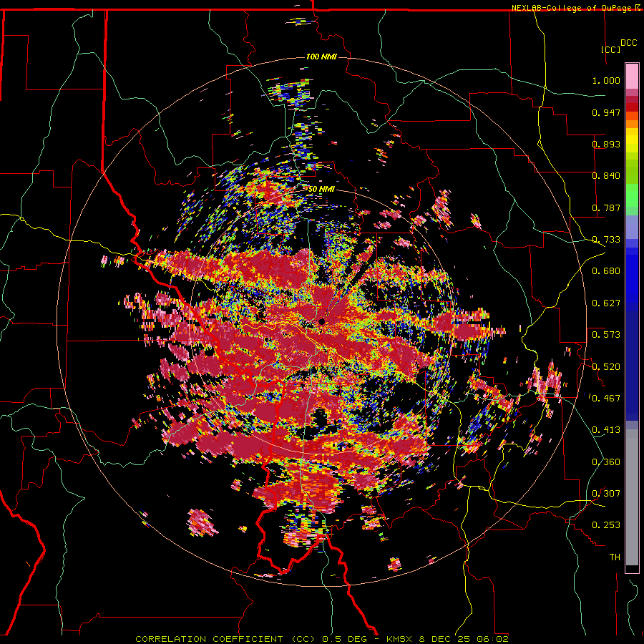
Task: Click the 100 NMI range ring label
Action: click(321, 57)
